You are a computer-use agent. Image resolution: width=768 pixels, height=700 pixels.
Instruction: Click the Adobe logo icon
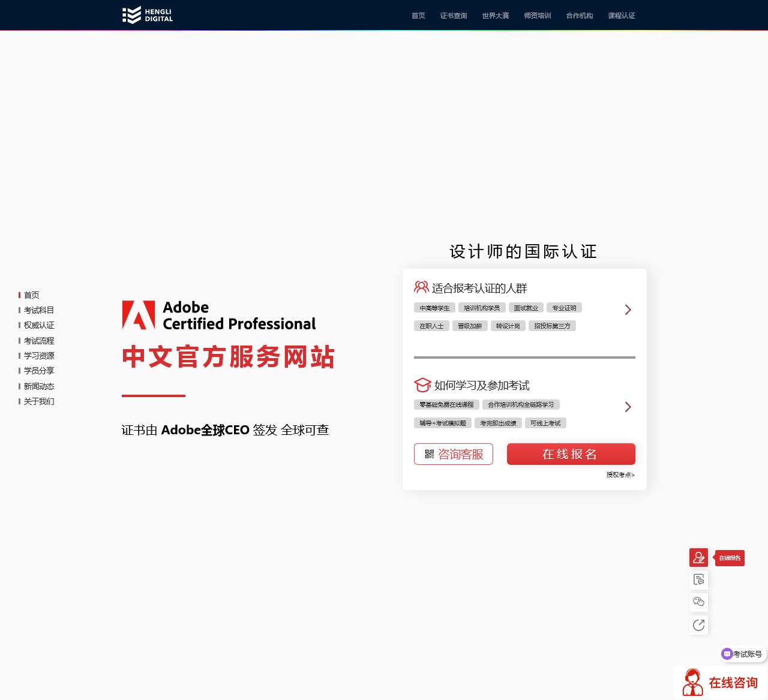[x=139, y=315]
